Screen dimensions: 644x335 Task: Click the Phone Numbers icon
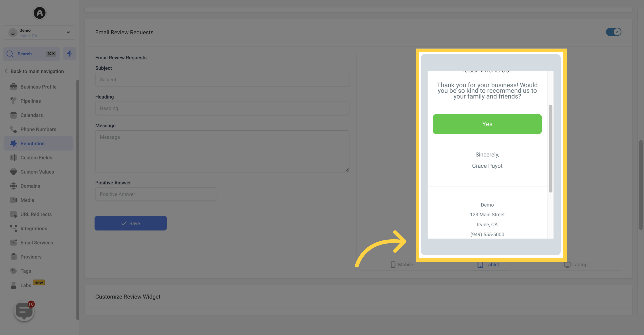coord(13,129)
